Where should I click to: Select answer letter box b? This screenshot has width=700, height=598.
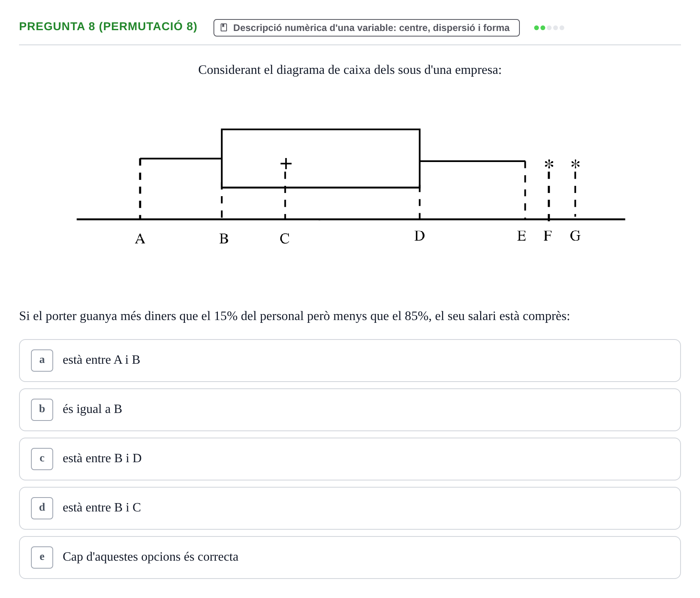coord(42,410)
